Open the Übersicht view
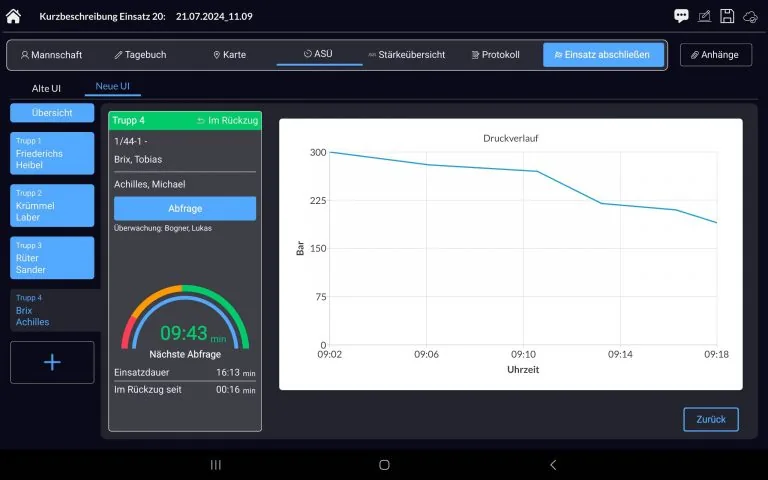The width and height of the screenshot is (768, 480). [x=52, y=113]
